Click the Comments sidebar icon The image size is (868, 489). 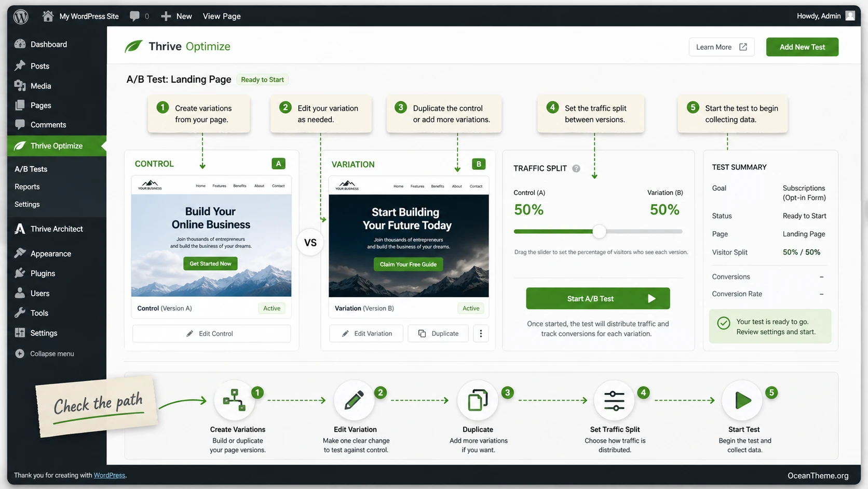[x=20, y=125]
